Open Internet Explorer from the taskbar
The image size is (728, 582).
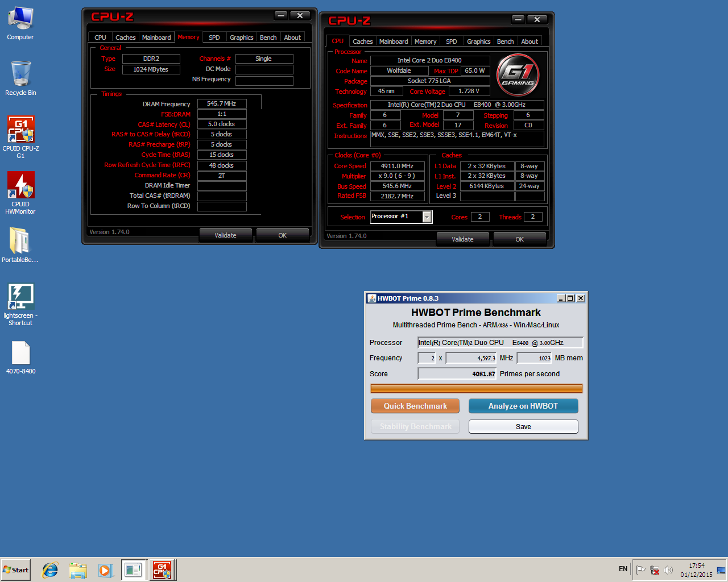50,570
